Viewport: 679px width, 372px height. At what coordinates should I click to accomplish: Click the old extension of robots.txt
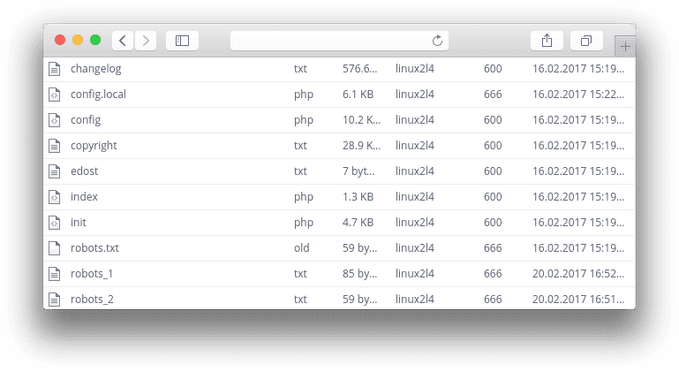pos(301,248)
